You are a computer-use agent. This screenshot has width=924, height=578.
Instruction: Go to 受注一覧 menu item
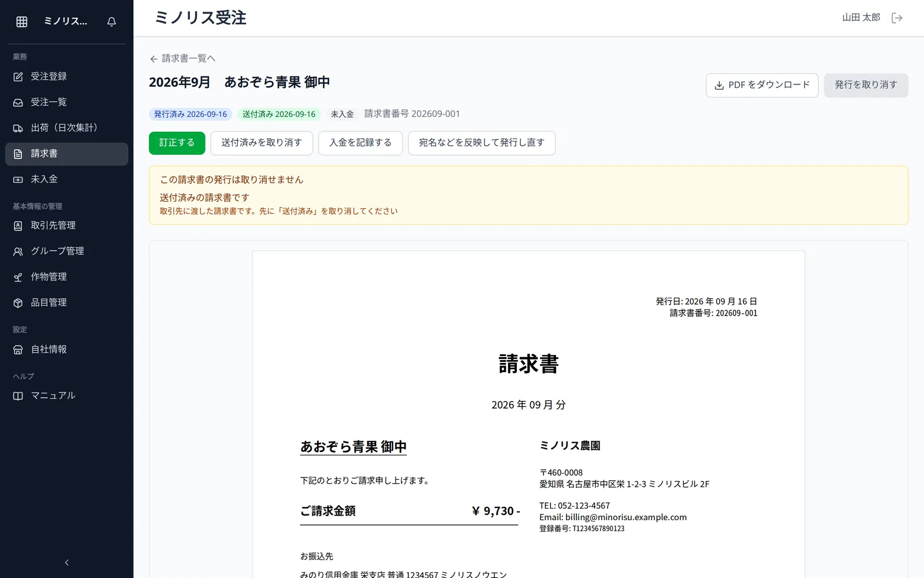coord(67,102)
